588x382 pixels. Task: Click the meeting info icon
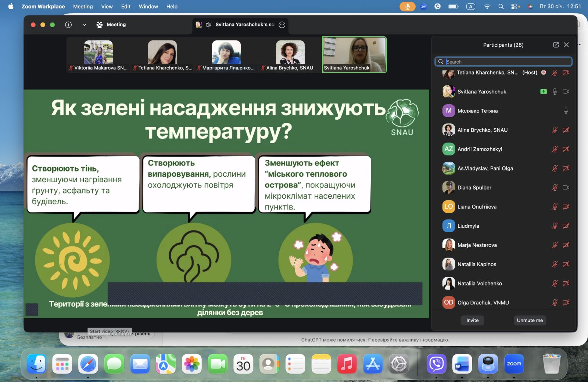click(68, 25)
